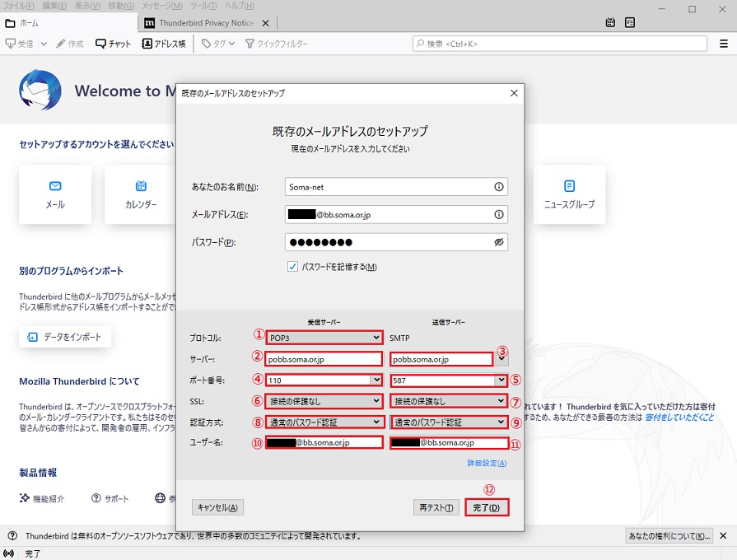Viewport: 737px width, 560px height.
Task: Click the あなたのお名前 field with Soma-net
Action: point(396,187)
